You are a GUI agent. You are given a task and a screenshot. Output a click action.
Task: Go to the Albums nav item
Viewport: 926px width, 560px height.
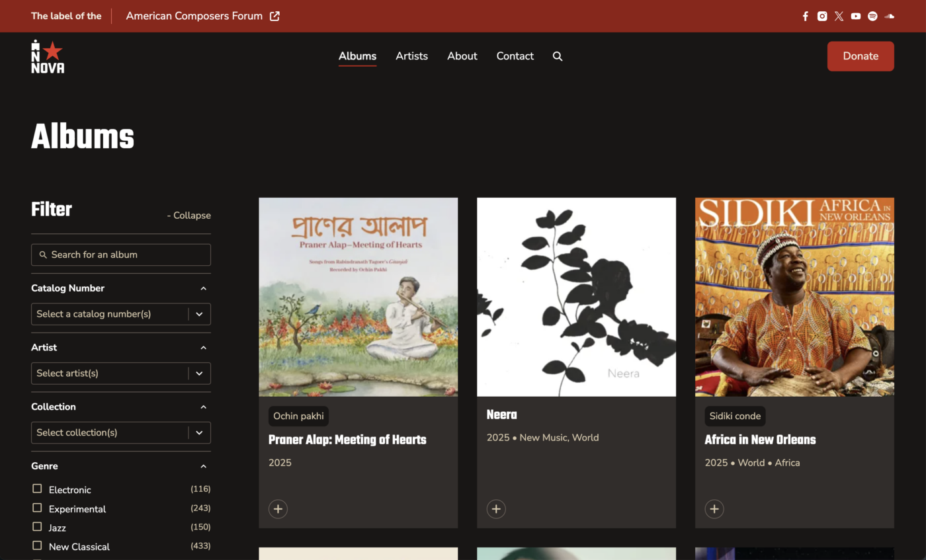pos(358,56)
